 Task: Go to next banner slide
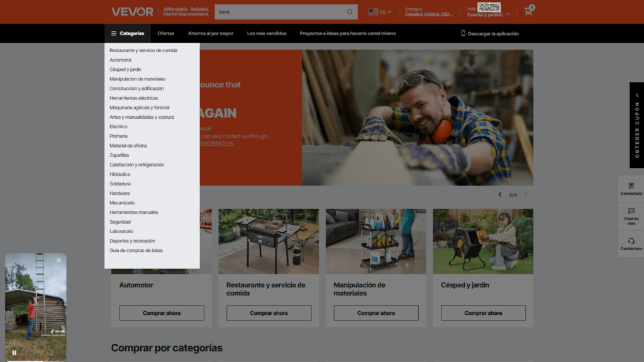coord(525,195)
